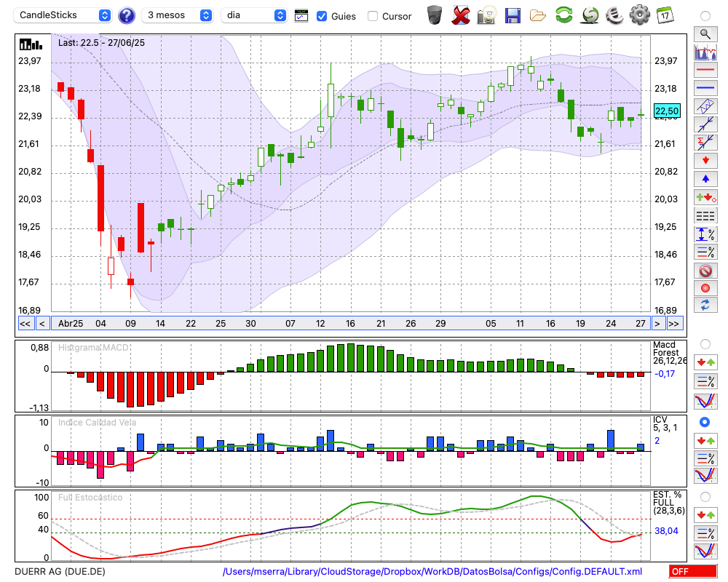Click the blue help question mark button

click(126, 16)
